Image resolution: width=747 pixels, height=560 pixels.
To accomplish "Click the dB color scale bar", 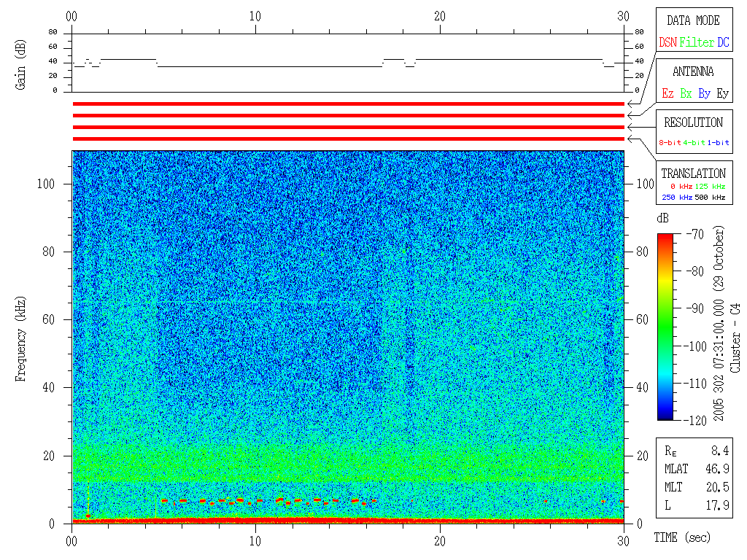I will pos(665,327).
